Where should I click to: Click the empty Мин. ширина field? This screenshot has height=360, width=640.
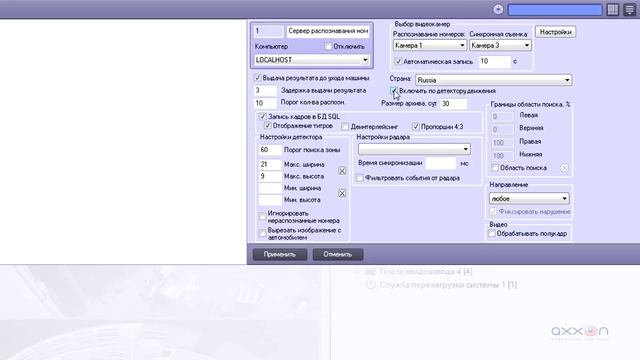270,188
